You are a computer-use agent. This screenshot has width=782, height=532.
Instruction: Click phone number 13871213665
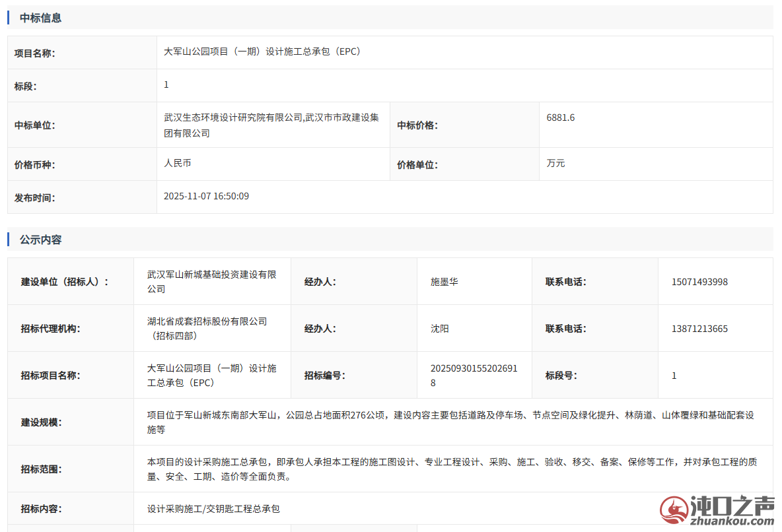[x=699, y=329]
